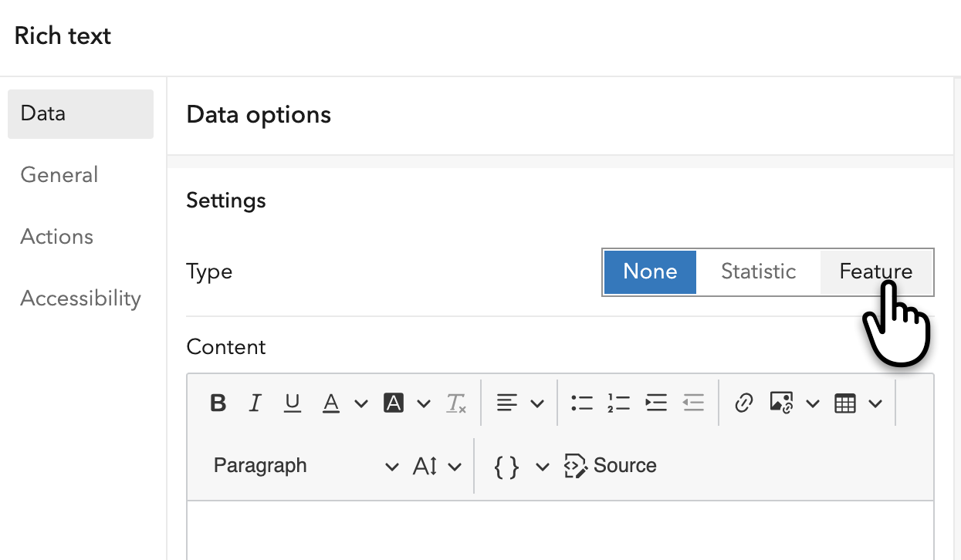961x560 pixels.
Task: Click the background color icon
Action: [394, 403]
